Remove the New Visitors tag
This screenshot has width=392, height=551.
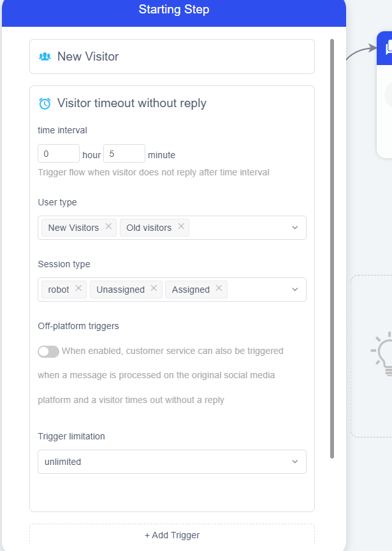point(108,226)
